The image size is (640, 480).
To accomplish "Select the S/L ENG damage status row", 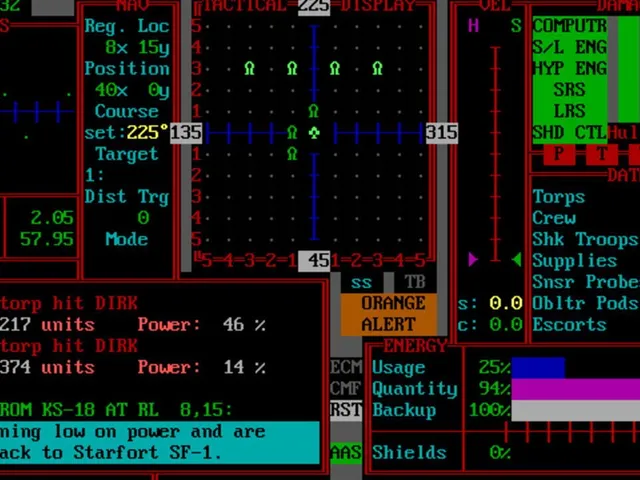I will (570, 47).
